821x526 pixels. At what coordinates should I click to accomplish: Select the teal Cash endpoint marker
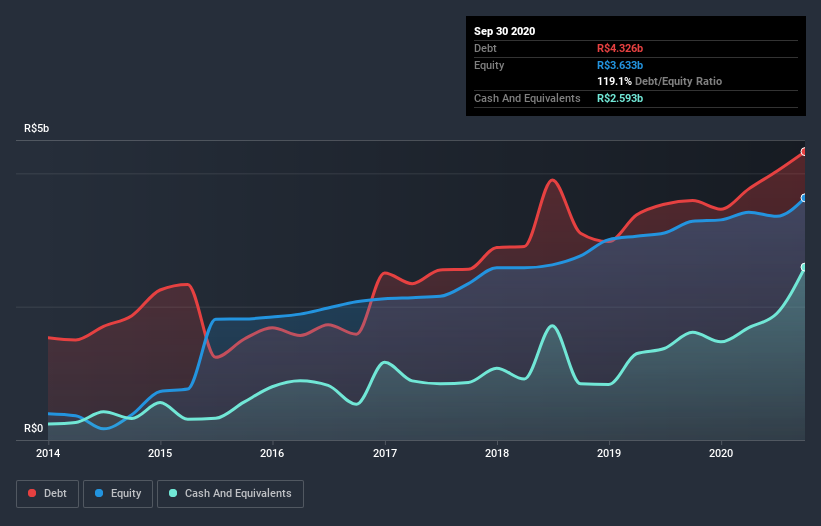[x=804, y=267]
